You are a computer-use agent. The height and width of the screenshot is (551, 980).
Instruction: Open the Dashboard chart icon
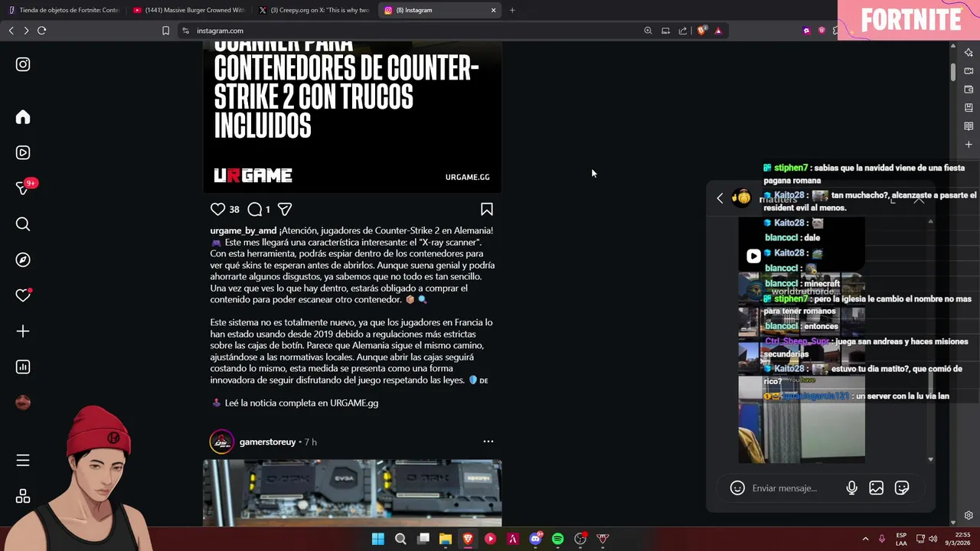23,367
